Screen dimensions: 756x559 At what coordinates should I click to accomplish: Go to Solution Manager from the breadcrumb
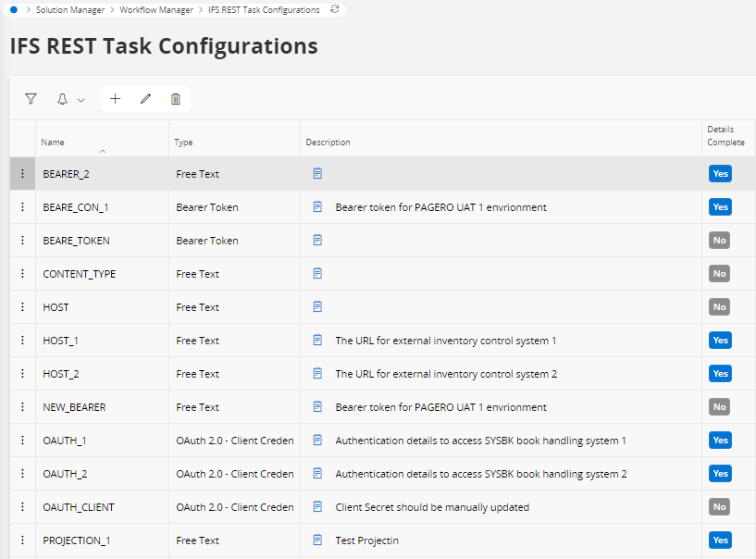click(70, 9)
